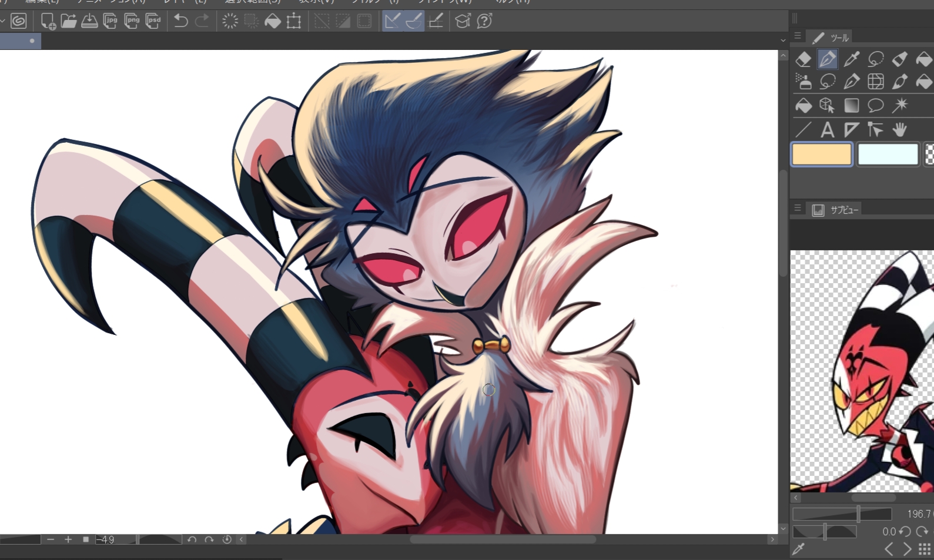
Task: Select the Balloon speech bubble tool
Action: tap(875, 105)
